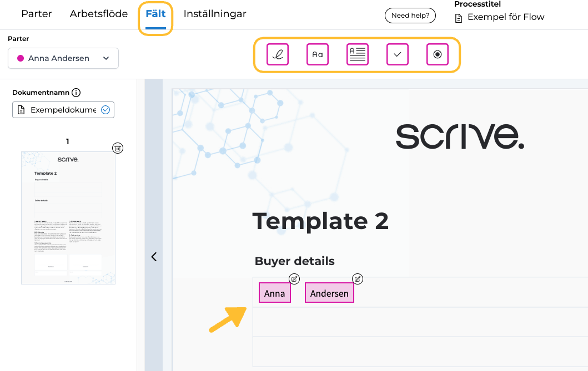Edit the Exempeldokument name field
This screenshot has width=588, height=371.
(63, 110)
